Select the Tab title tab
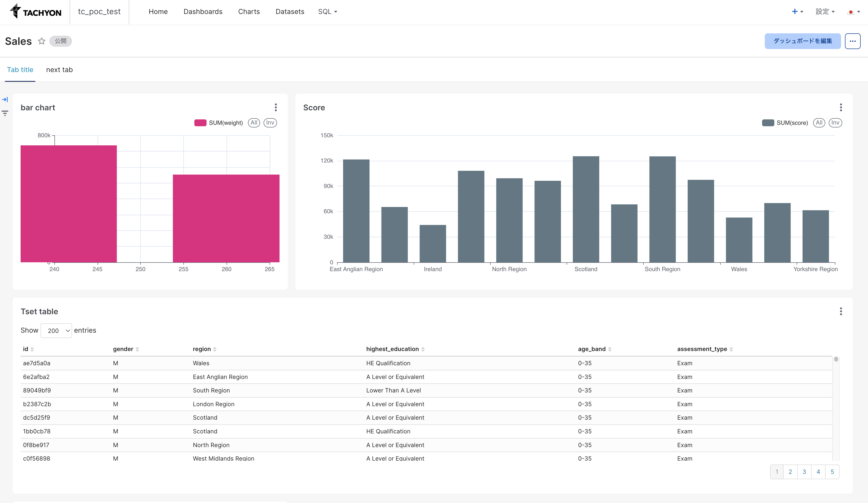868x503 pixels. click(x=20, y=70)
